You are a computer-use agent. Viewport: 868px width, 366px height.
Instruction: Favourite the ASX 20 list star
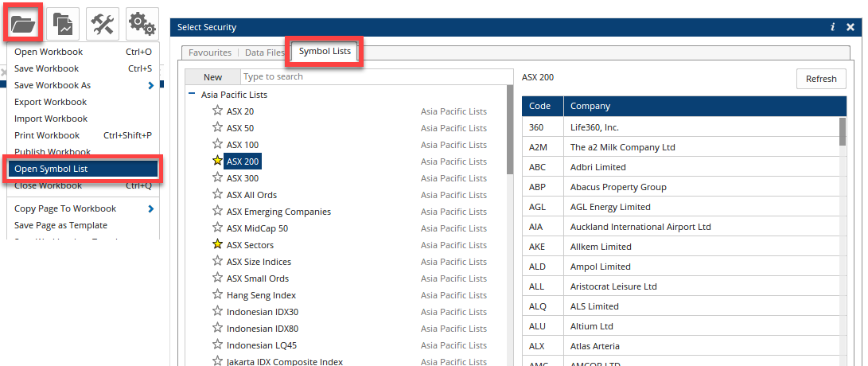click(217, 111)
